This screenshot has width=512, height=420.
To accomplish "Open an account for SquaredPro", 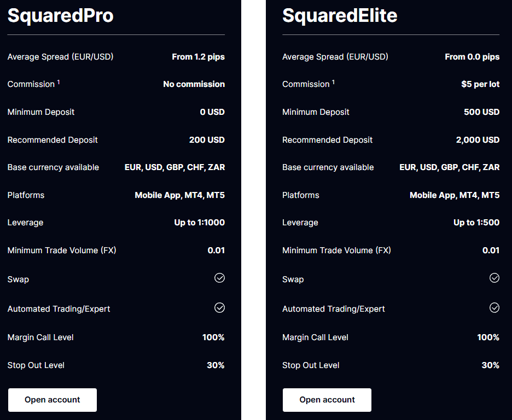I will 52,400.
